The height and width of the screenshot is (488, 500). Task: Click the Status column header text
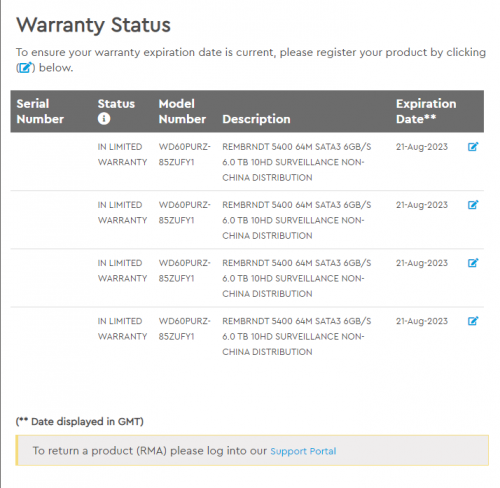pyautogui.click(x=116, y=104)
